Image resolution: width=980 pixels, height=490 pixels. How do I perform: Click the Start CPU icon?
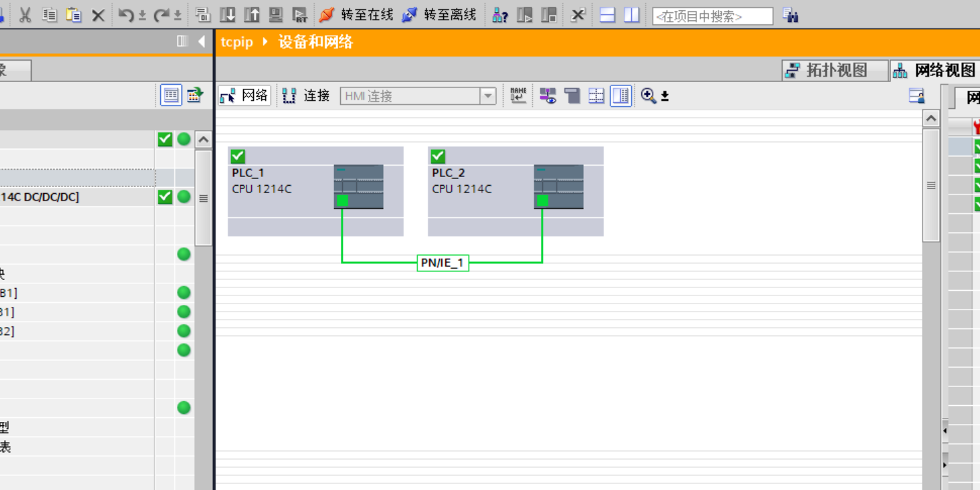pos(525,15)
